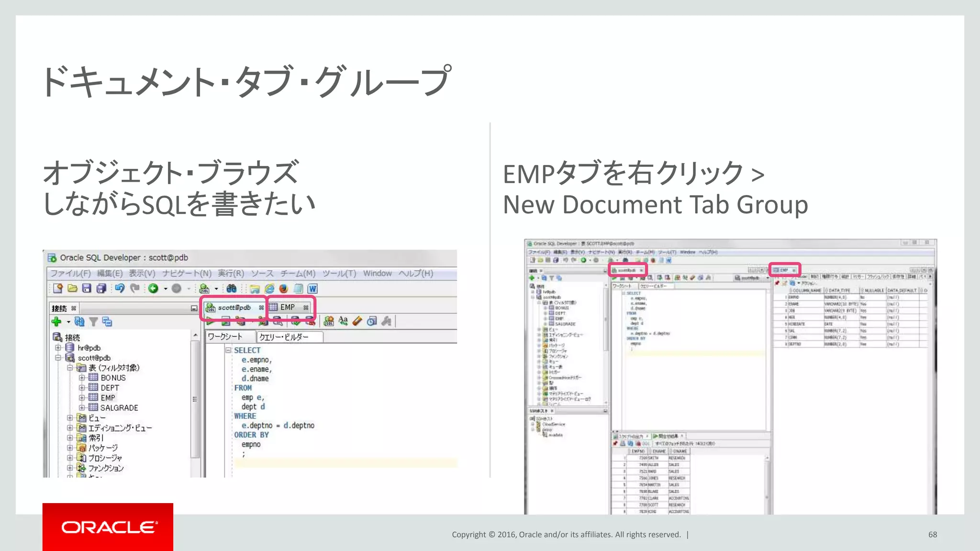Click the 問合せ結果 result tab, right screenshot

668,436
